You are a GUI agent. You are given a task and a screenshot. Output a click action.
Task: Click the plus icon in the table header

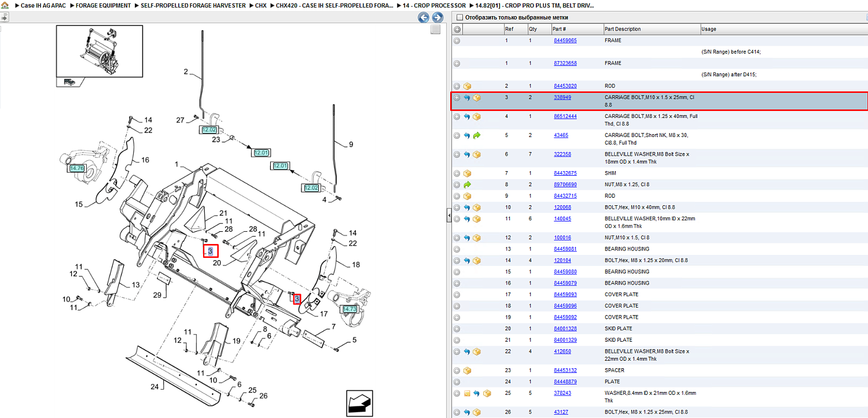pyautogui.click(x=457, y=29)
